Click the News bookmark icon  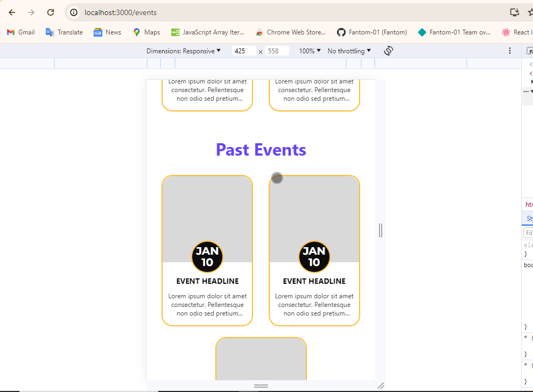coord(98,32)
